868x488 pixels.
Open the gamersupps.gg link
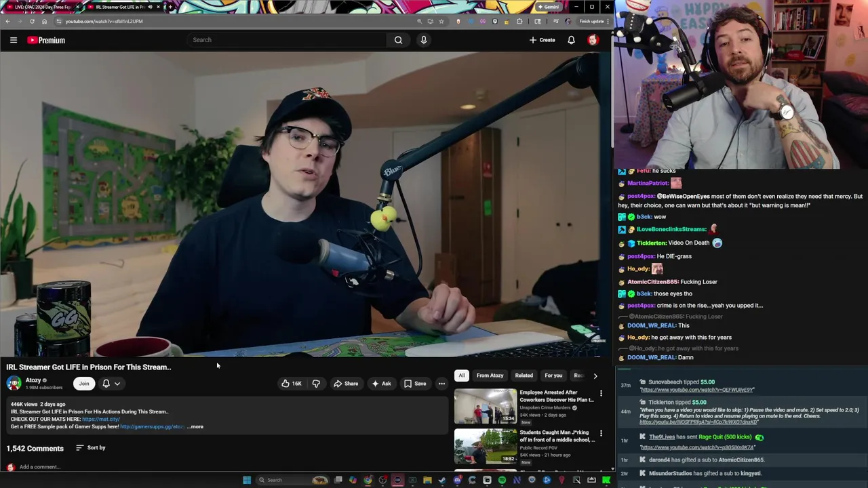click(152, 427)
